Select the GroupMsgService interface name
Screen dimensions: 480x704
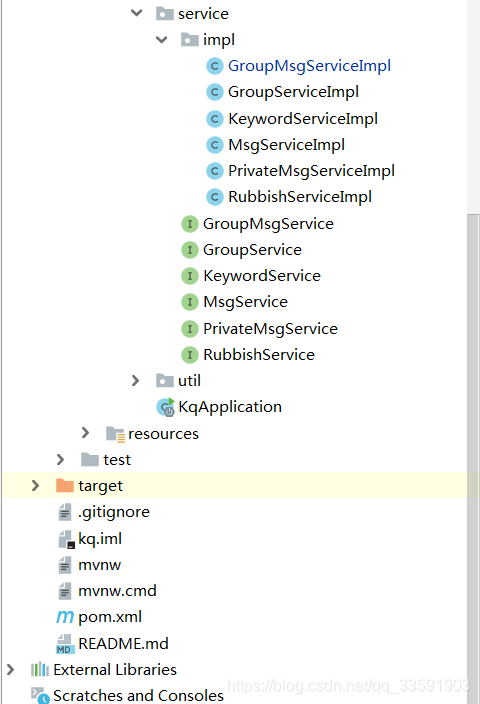[x=269, y=224]
